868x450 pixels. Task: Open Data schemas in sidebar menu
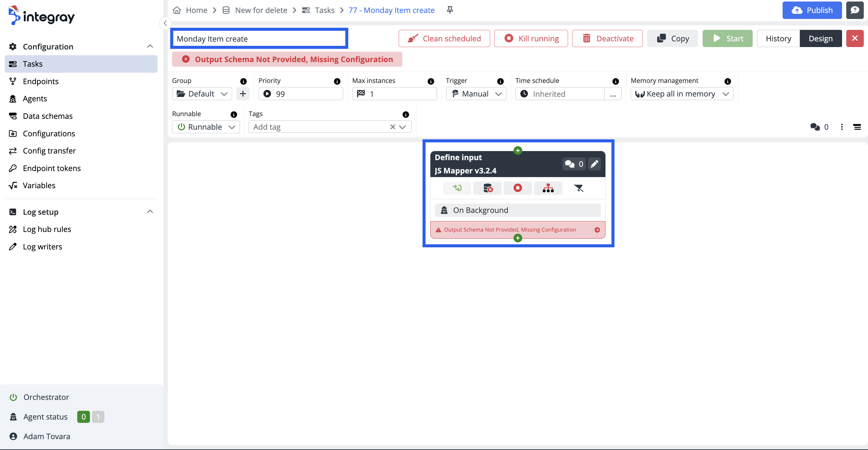coord(47,116)
